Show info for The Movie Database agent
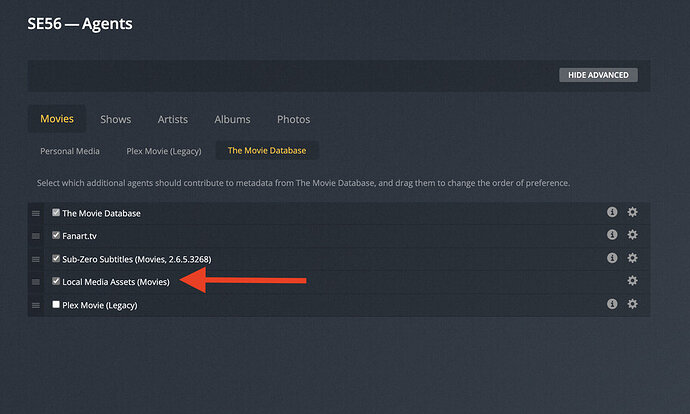Viewport: 690px width, 414px height. point(612,212)
